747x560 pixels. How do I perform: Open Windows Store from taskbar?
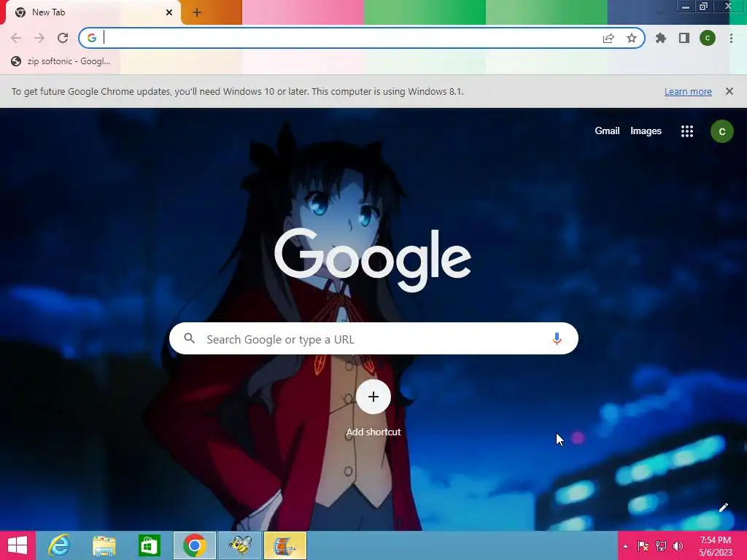(149, 545)
